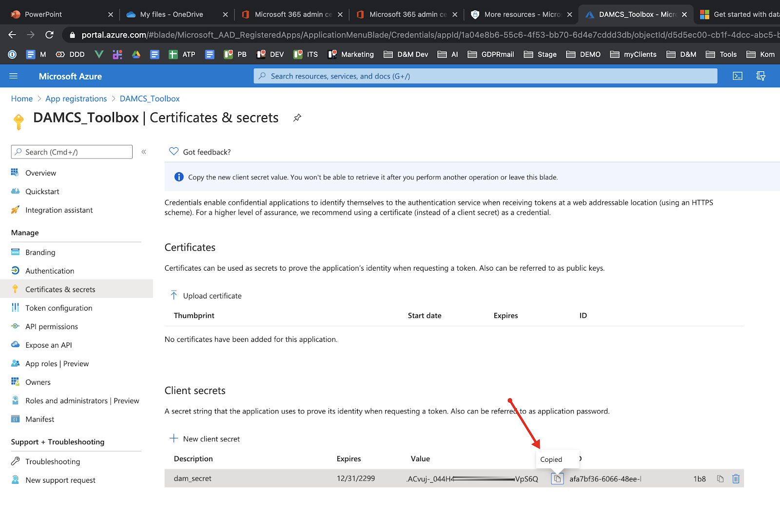The image size is (780, 532).
Task: Click the 12/31/2299 expiry cell
Action: pos(356,478)
